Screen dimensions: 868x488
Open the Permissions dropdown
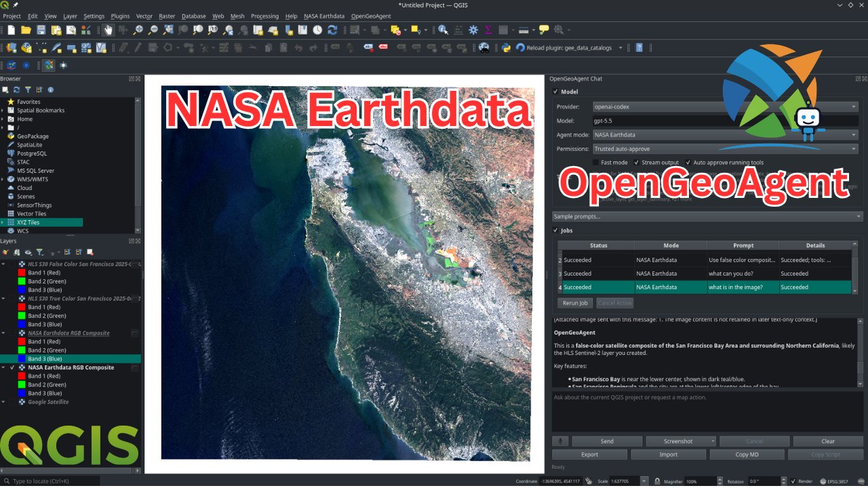point(725,148)
